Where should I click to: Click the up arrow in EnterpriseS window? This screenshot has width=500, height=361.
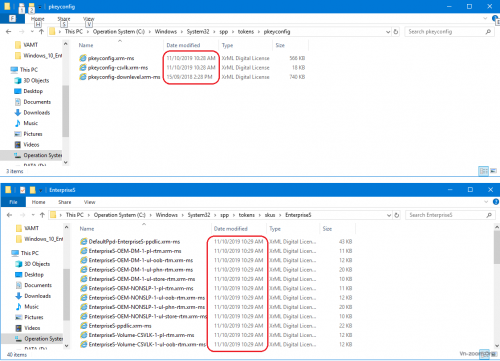[42, 215]
